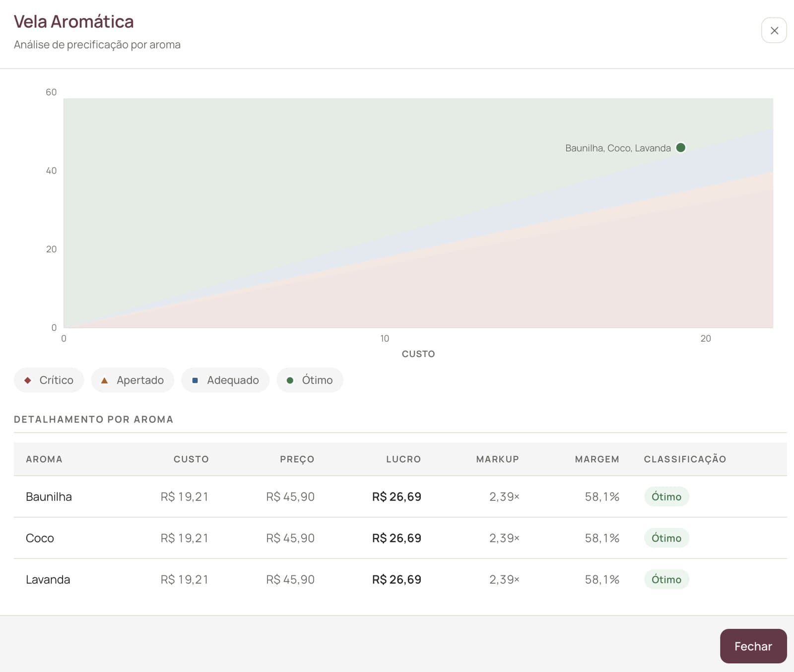Image resolution: width=794 pixels, height=672 pixels.
Task: Click the Vela Aromática title
Action: [73, 22]
